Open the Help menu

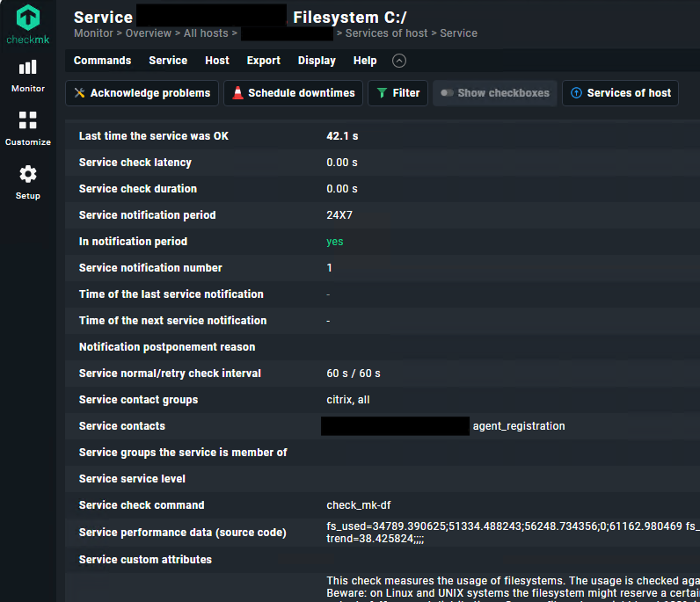[x=365, y=61]
